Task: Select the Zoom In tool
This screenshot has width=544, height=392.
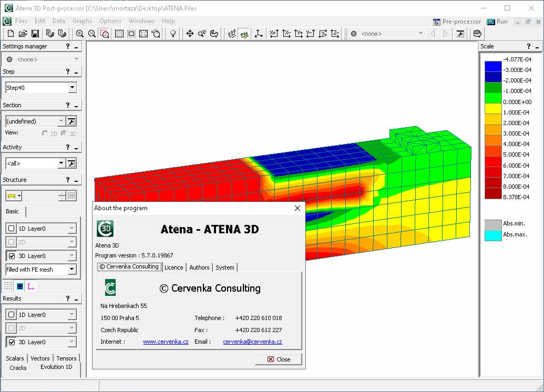Action: pyautogui.click(x=79, y=33)
